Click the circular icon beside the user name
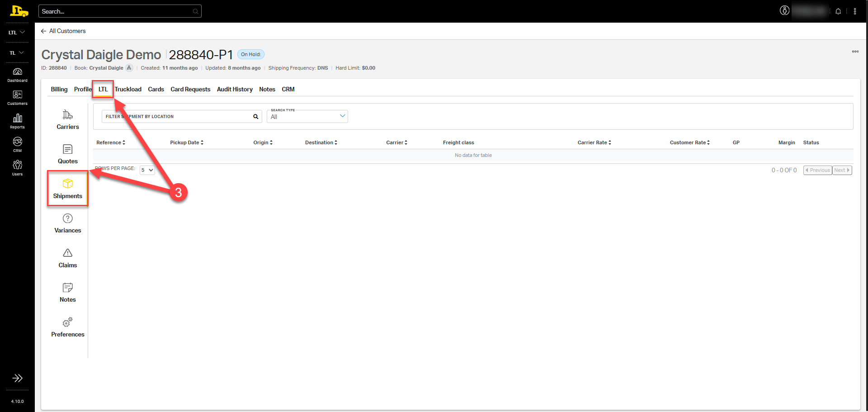This screenshot has height=412, width=868. [x=784, y=11]
